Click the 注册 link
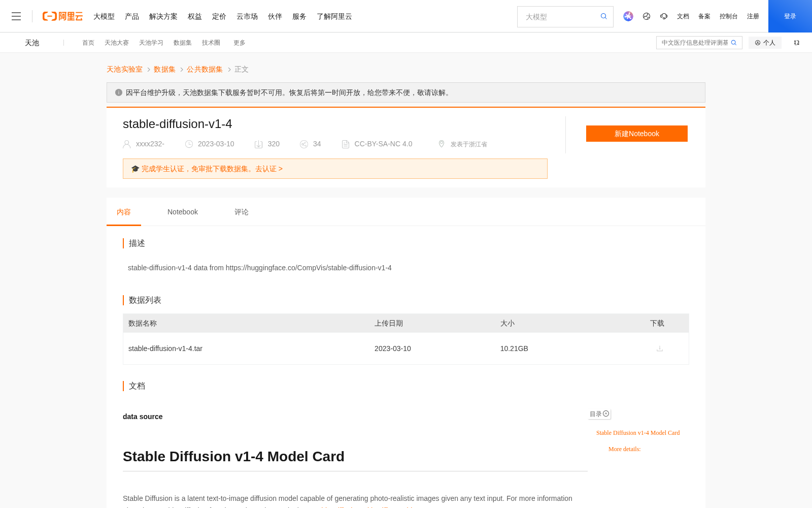The width and height of the screenshot is (812, 508). click(753, 16)
